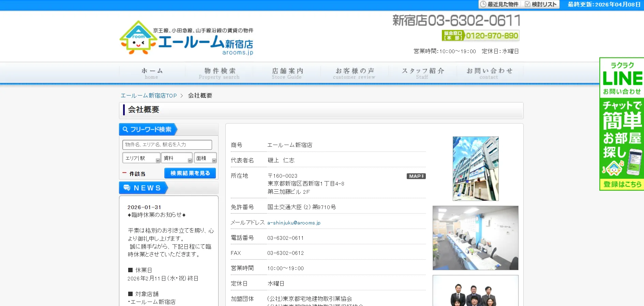Click the 検索結果を見る button
This screenshot has width=644, height=306.
click(x=190, y=173)
